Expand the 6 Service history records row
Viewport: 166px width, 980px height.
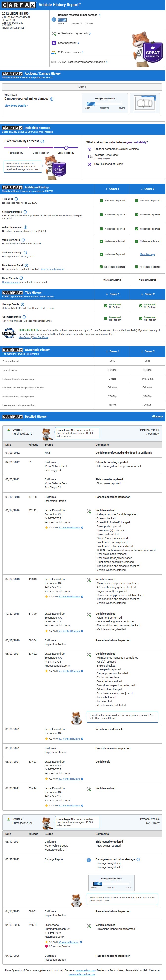coord(74,33)
